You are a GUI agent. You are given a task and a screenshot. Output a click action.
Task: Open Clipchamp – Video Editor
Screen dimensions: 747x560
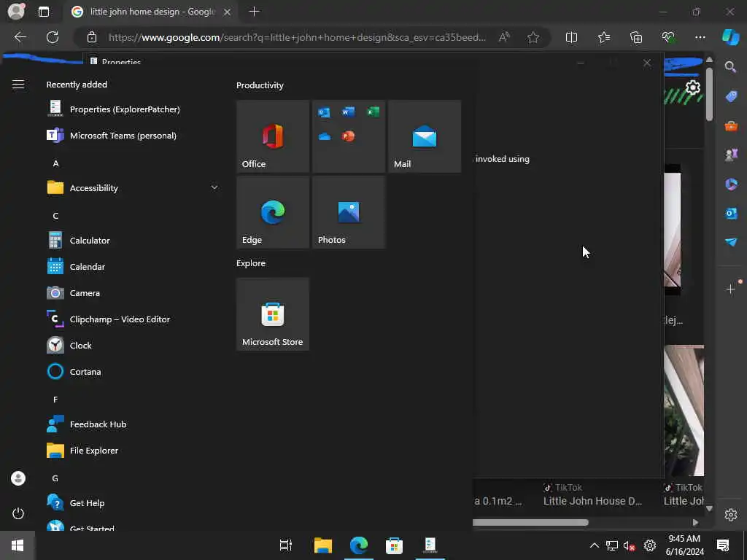pos(133,319)
